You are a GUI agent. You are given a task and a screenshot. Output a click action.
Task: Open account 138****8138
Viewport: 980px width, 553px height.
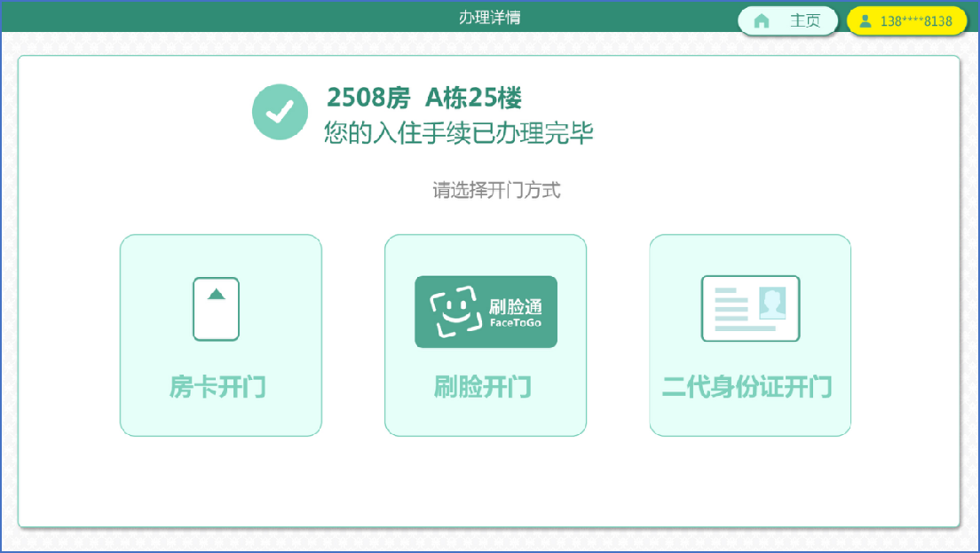point(906,21)
